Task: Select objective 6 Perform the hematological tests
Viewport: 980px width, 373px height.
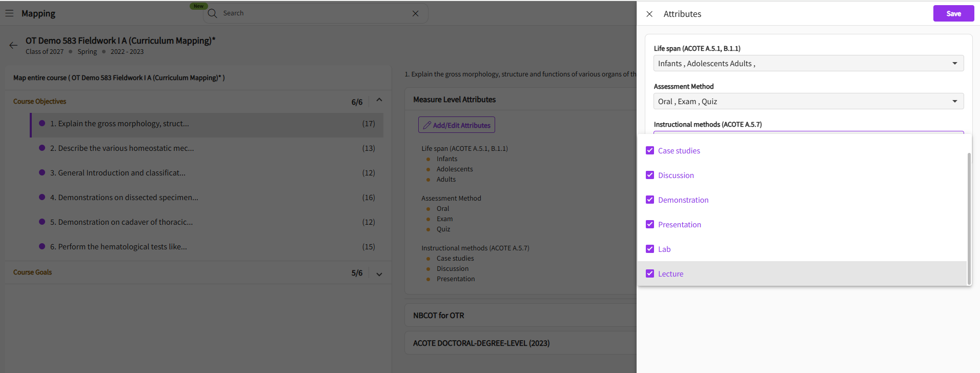Action: pos(118,247)
